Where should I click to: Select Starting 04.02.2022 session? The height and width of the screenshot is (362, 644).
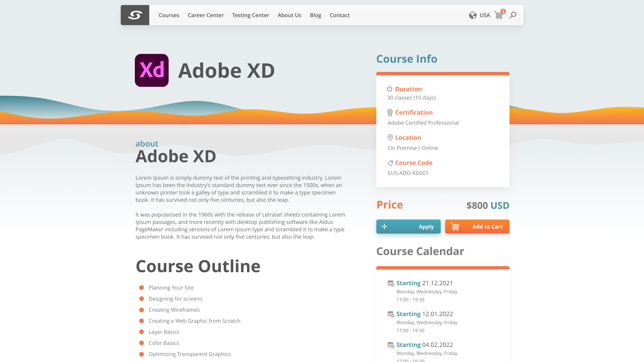[x=424, y=345]
